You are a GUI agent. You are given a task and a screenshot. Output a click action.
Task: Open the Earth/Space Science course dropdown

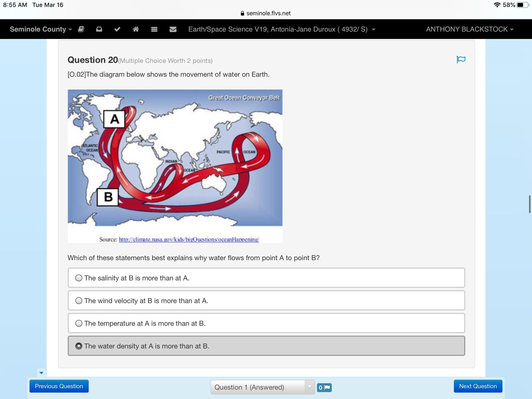point(282,29)
